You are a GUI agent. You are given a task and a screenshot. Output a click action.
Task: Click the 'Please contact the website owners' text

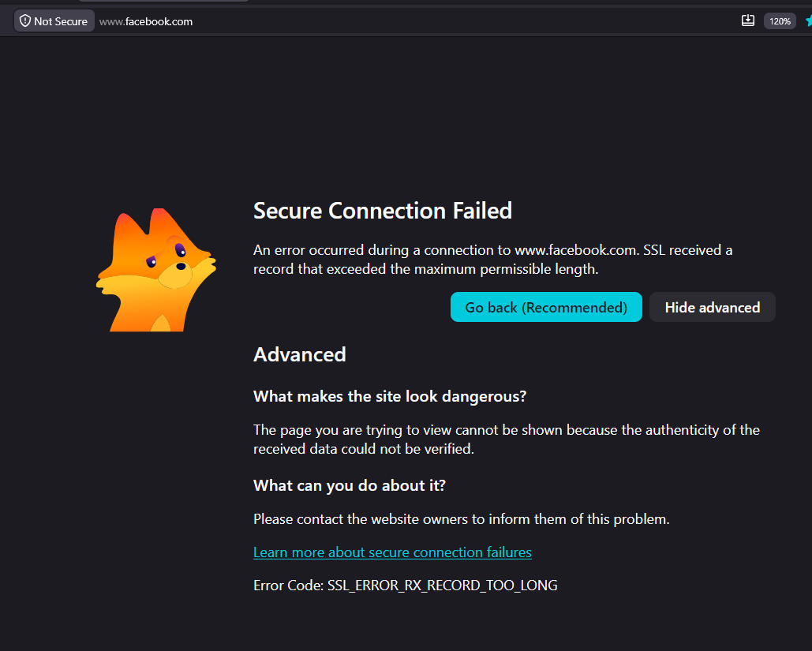(x=461, y=519)
